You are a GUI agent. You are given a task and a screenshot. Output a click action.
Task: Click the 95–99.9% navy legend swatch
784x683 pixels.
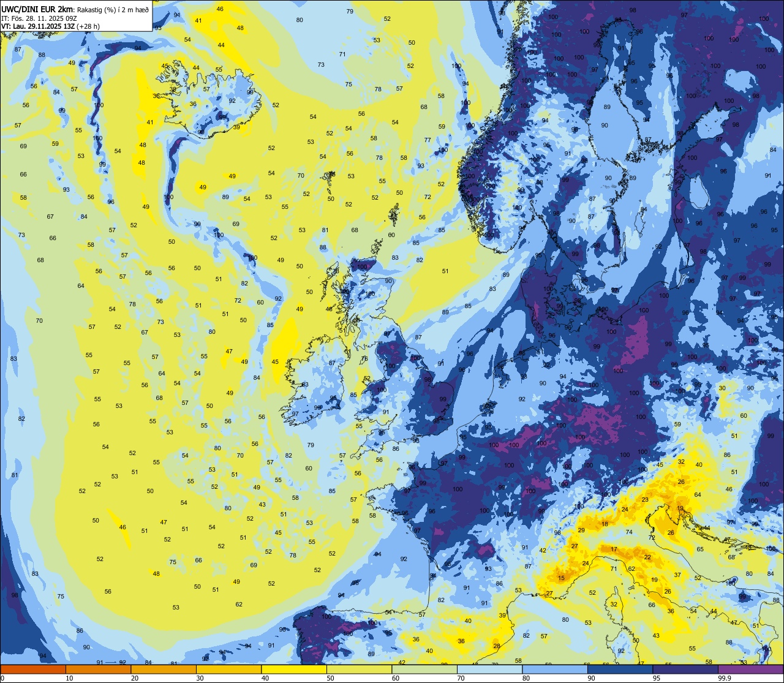pyautogui.click(x=685, y=670)
